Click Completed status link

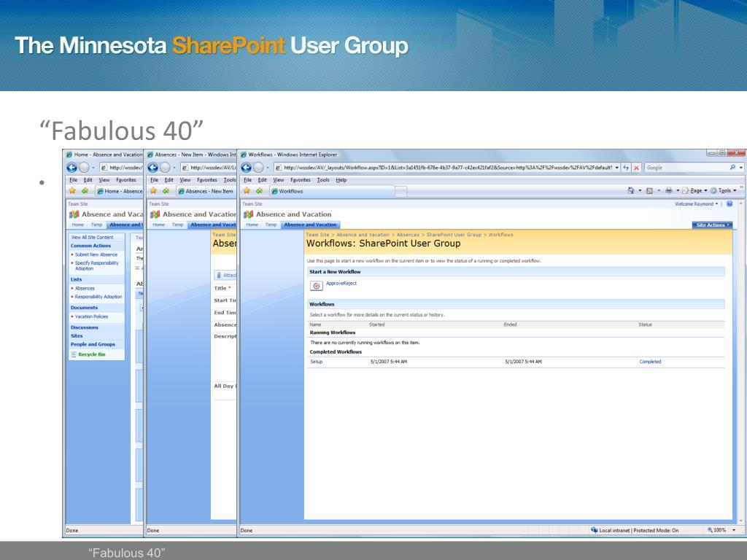(x=650, y=362)
